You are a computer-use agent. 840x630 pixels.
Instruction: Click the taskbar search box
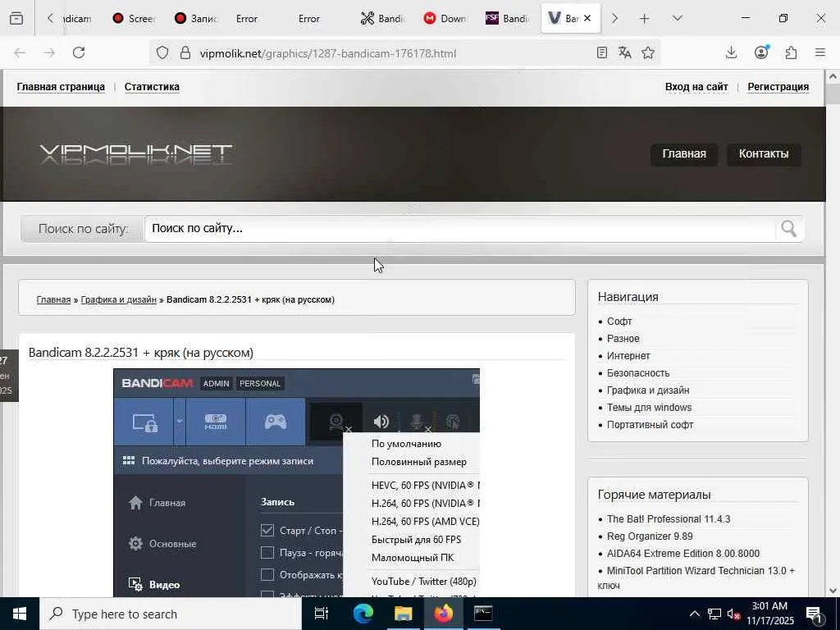pyautogui.click(x=171, y=614)
